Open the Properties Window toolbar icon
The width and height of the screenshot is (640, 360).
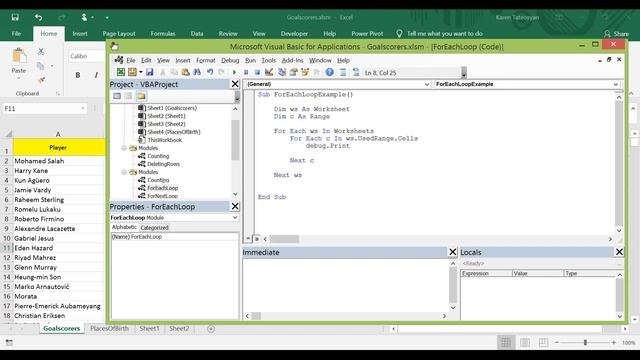(293, 72)
